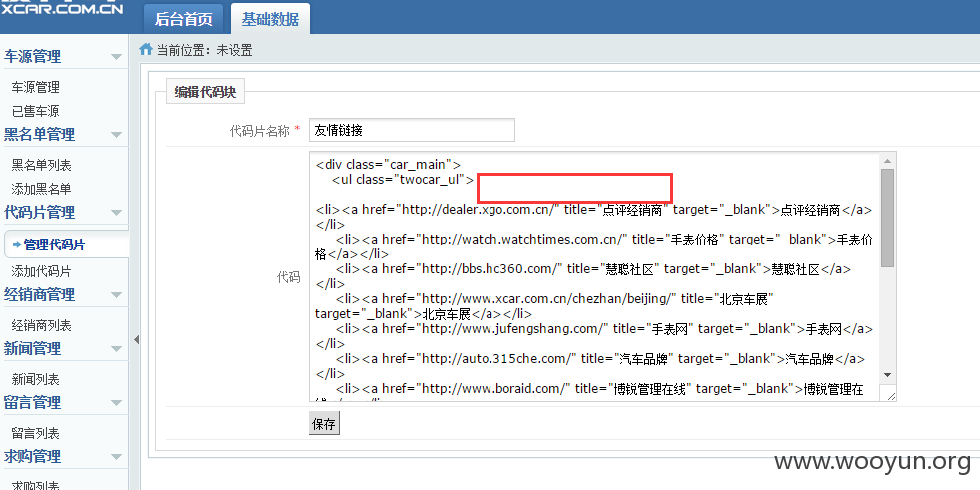The width and height of the screenshot is (980, 490).
Task: Collapse the 新闻管理 section arrow
Action: coord(116,349)
